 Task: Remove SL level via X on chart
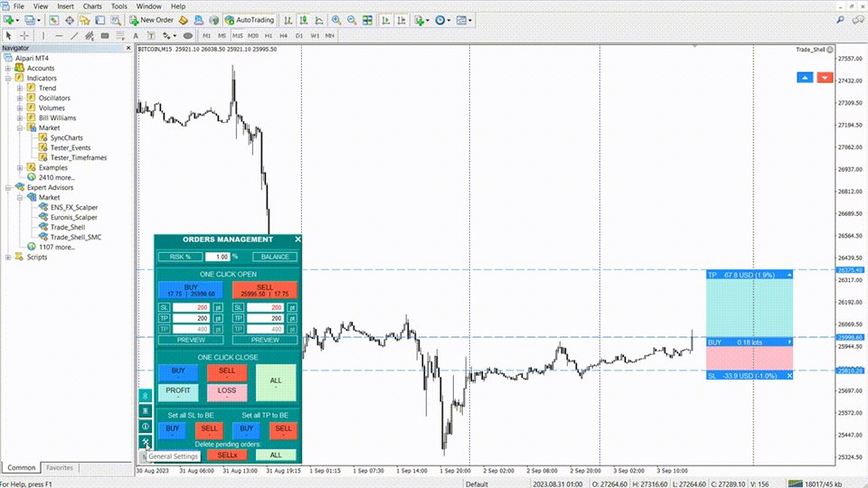(789, 376)
